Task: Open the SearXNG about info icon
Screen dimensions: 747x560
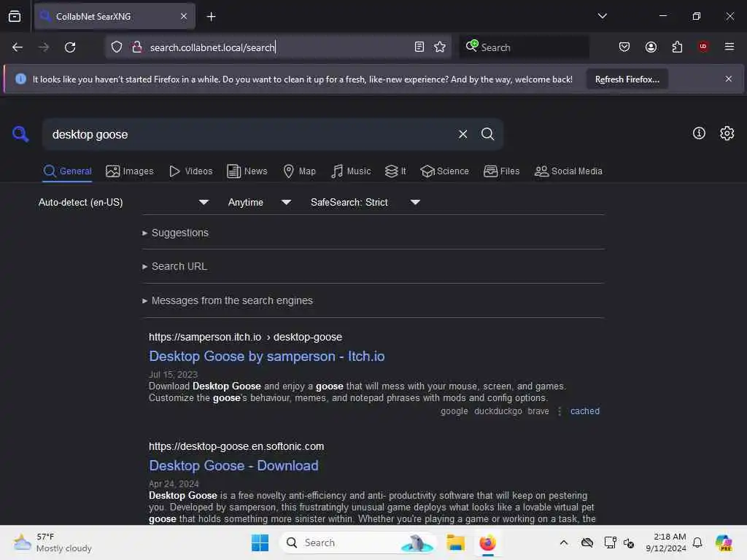Action: tap(699, 133)
